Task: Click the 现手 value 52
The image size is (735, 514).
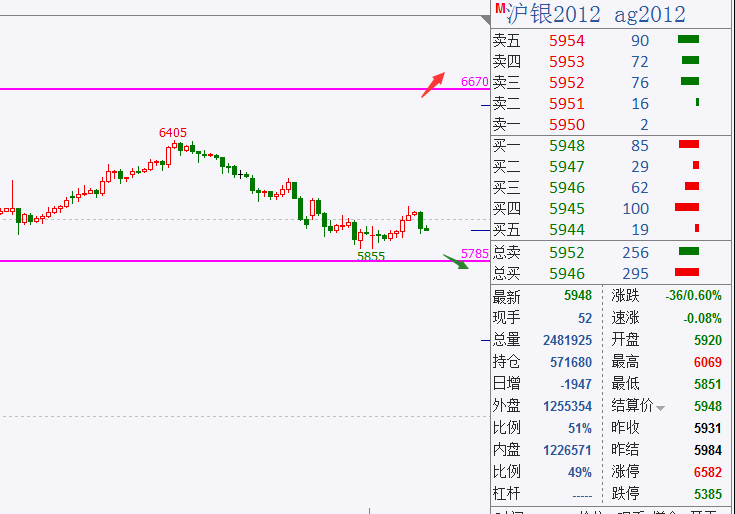Action: coord(585,318)
